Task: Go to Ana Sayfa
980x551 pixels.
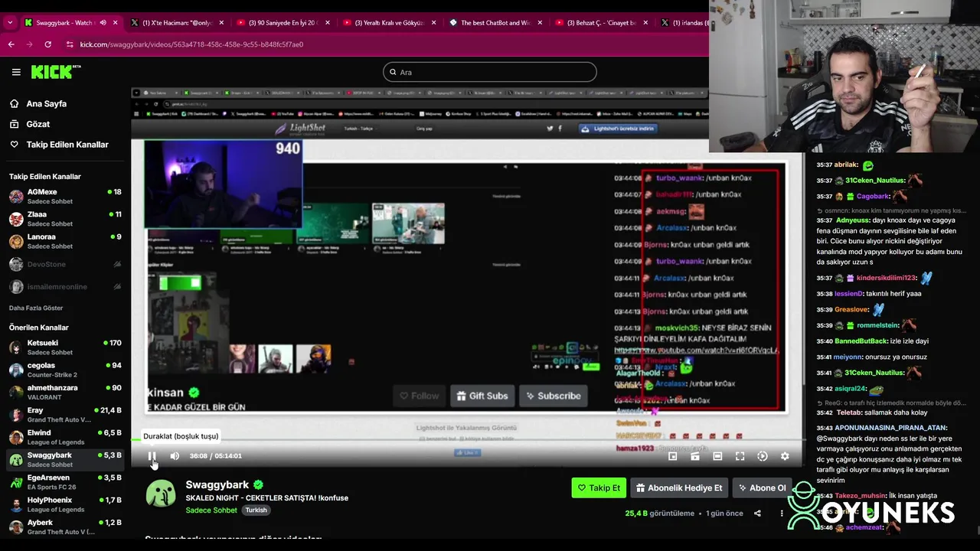Action: 46,103
